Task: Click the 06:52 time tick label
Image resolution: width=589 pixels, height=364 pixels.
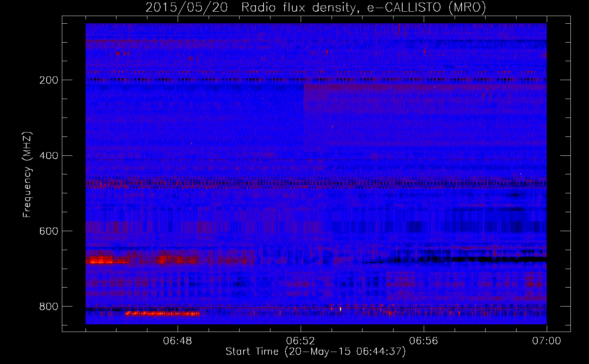Action: (x=301, y=341)
